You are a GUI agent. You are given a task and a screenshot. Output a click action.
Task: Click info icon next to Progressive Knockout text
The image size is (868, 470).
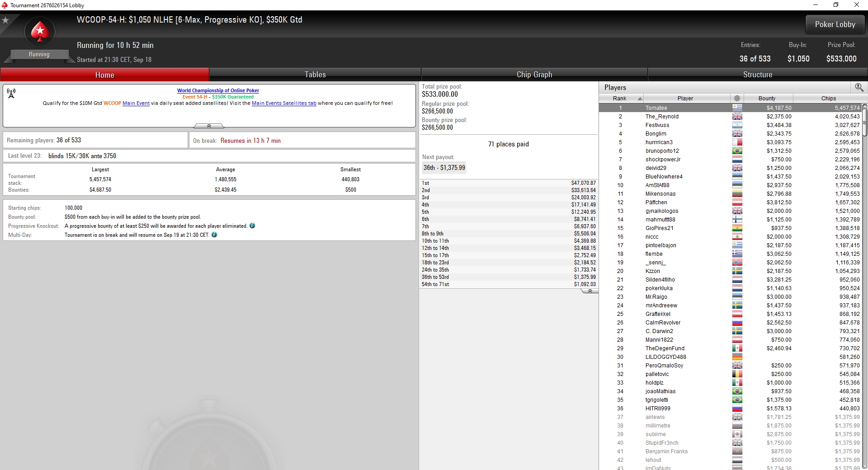pyautogui.click(x=252, y=226)
